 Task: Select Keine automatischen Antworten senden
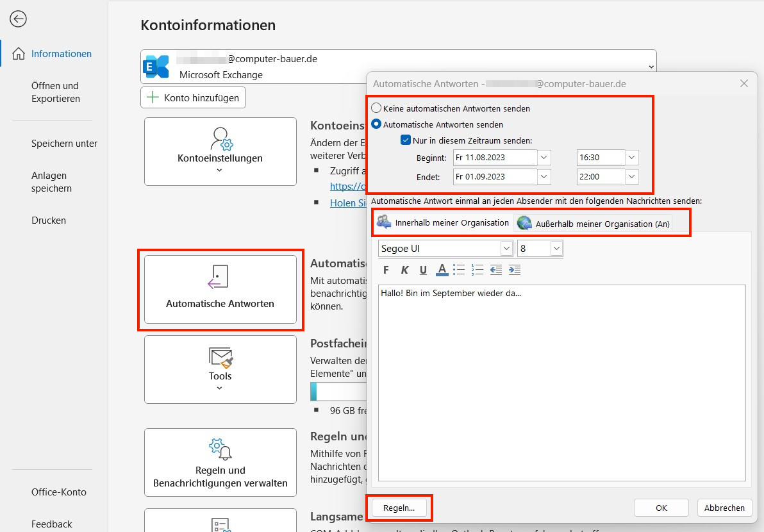coord(376,108)
